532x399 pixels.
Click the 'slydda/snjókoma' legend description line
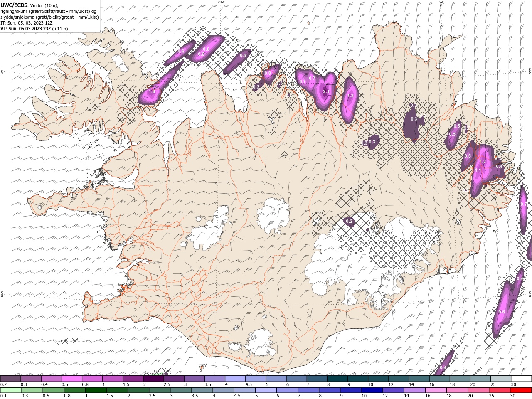50,17
